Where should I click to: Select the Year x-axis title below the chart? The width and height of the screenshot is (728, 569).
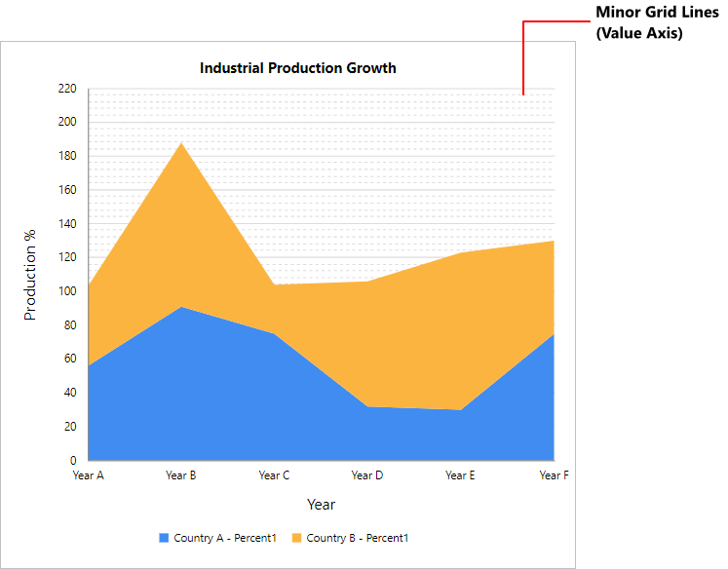pyautogui.click(x=321, y=505)
